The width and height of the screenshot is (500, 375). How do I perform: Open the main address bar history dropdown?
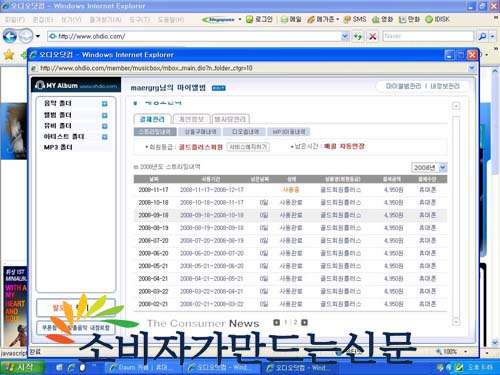point(345,36)
